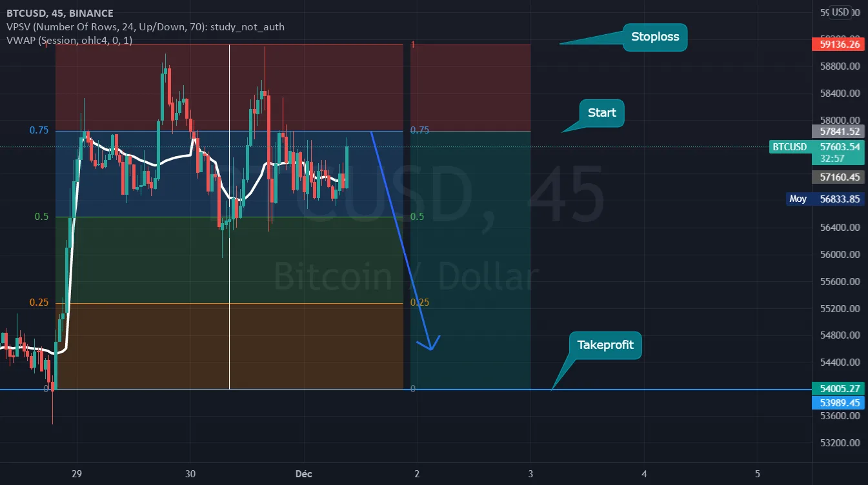This screenshot has height=485, width=868.
Task: Click the 57603.54 current price label
Action: coord(837,147)
